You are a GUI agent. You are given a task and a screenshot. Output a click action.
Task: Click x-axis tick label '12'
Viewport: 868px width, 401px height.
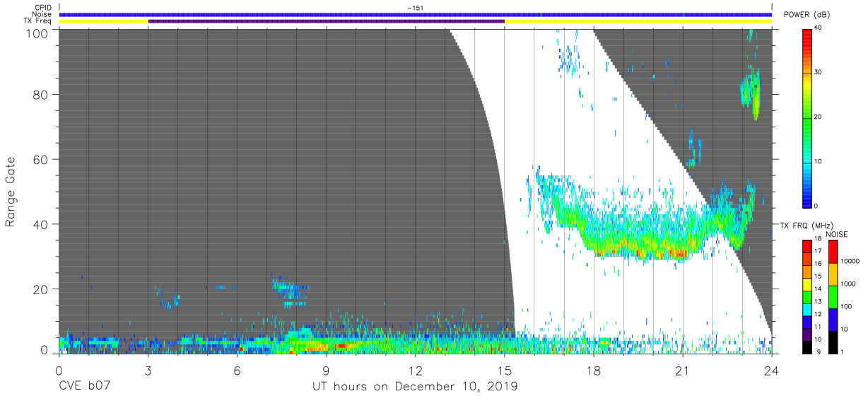pyautogui.click(x=415, y=370)
